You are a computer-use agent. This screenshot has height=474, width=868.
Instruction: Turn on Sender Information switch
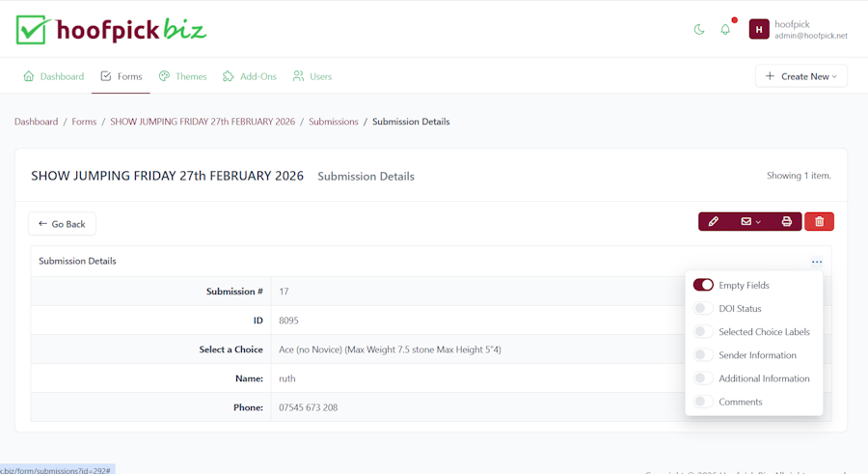[x=703, y=355]
